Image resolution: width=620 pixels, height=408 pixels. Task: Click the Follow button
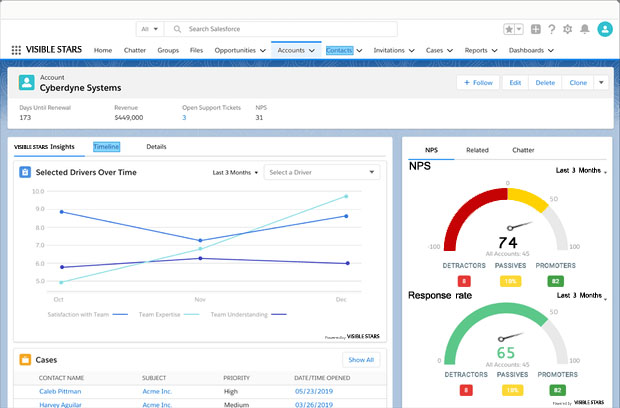click(479, 82)
